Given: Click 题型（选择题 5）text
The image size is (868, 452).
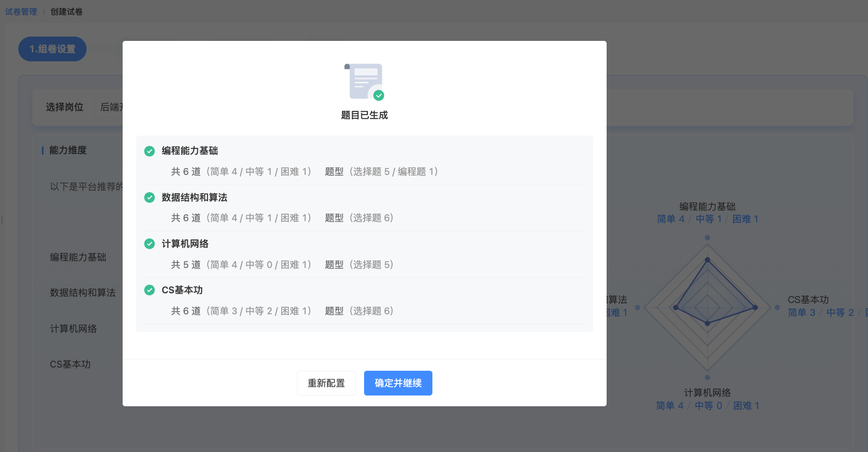Looking at the screenshot, I should [359, 265].
